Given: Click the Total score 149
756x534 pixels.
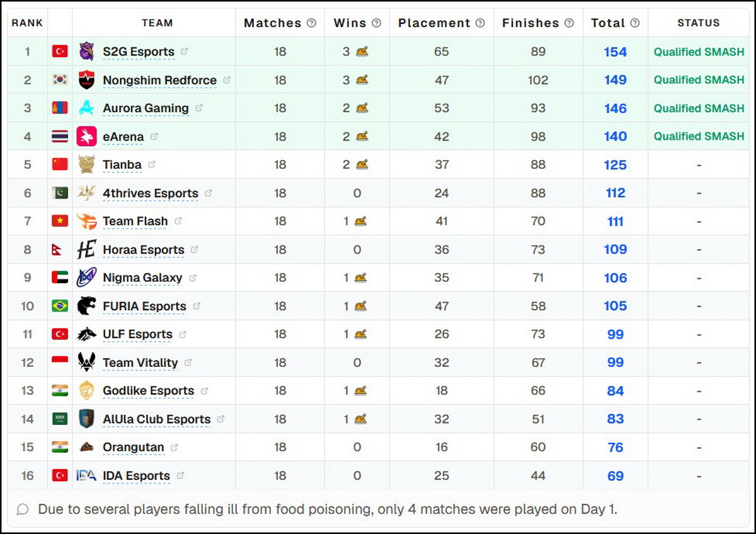Looking at the screenshot, I should pyautogui.click(x=616, y=80).
